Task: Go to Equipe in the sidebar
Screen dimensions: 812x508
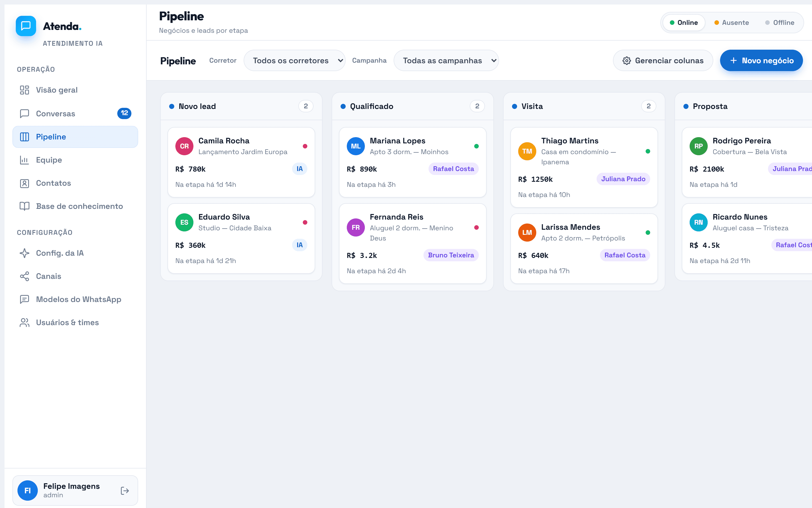Action: tap(75, 160)
